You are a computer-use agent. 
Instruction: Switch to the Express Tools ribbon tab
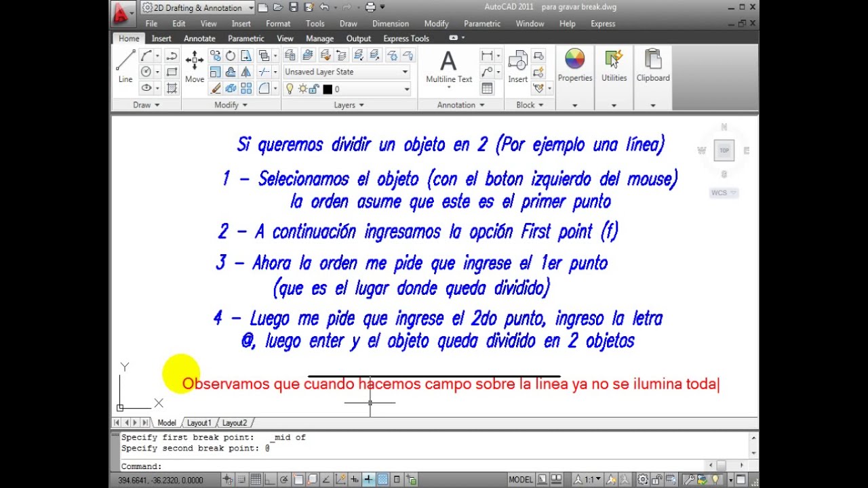coord(406,39)
